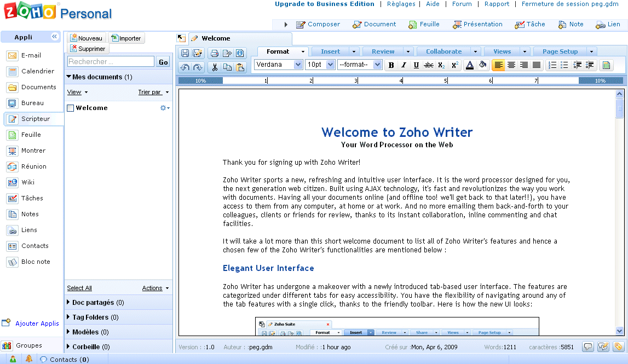Viewport: 628px width, 364px height.
Task: Set right text alignment
Action: point(524,65)
